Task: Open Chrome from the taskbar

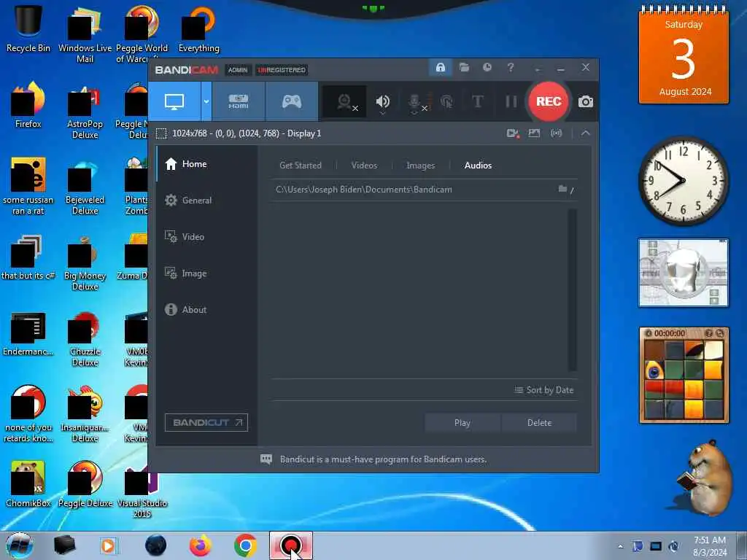Action: (x=246, y=545)
